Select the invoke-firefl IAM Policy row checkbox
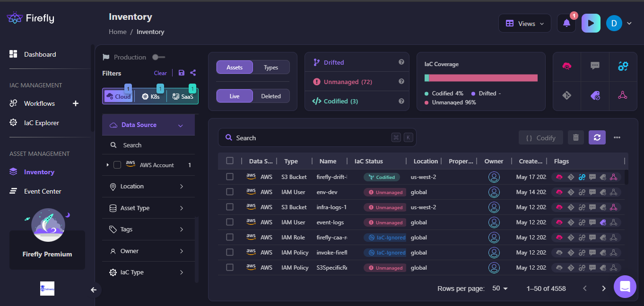644x306 pixels. point(230,252)
